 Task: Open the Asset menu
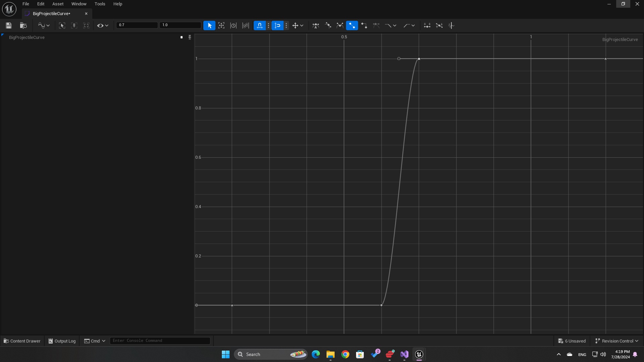click(58, 4)
